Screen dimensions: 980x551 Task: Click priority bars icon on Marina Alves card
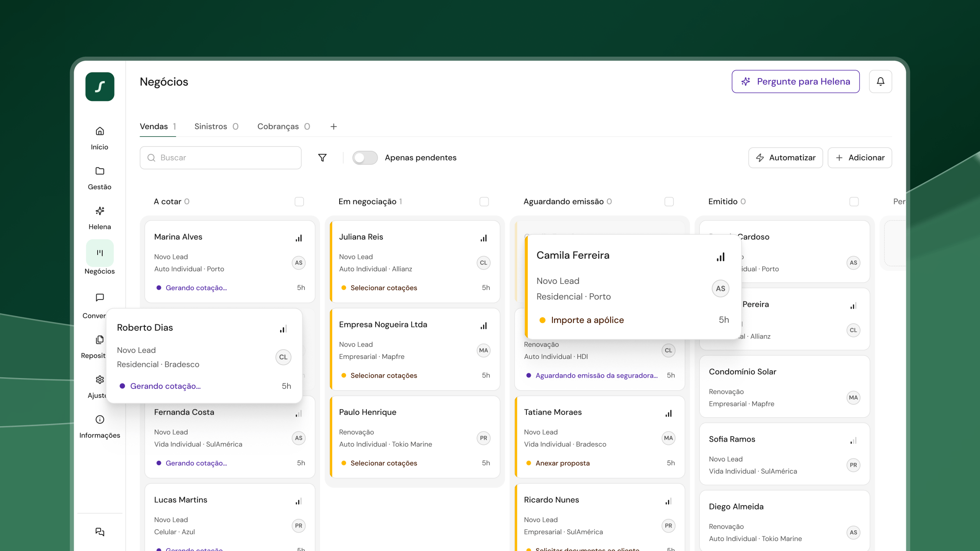coord(299,238)
